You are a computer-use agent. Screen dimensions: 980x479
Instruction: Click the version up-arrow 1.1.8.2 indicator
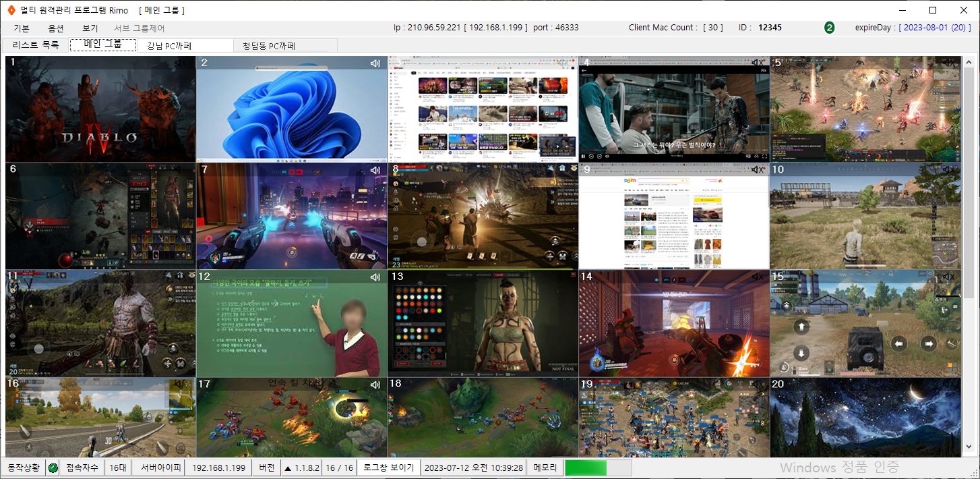[301, 468]
